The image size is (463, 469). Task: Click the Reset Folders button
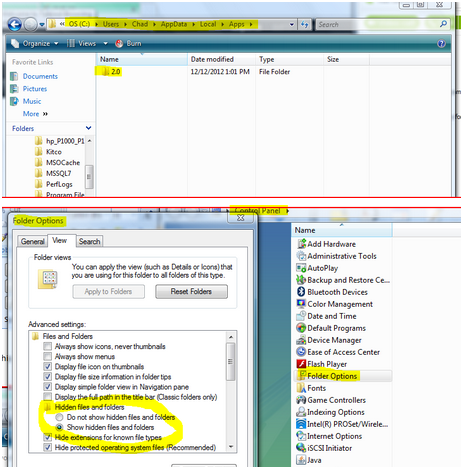point(191,291)
